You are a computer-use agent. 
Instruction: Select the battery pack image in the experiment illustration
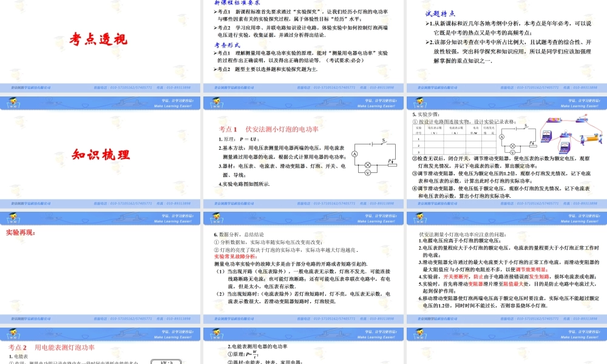[x=554, y=119]
